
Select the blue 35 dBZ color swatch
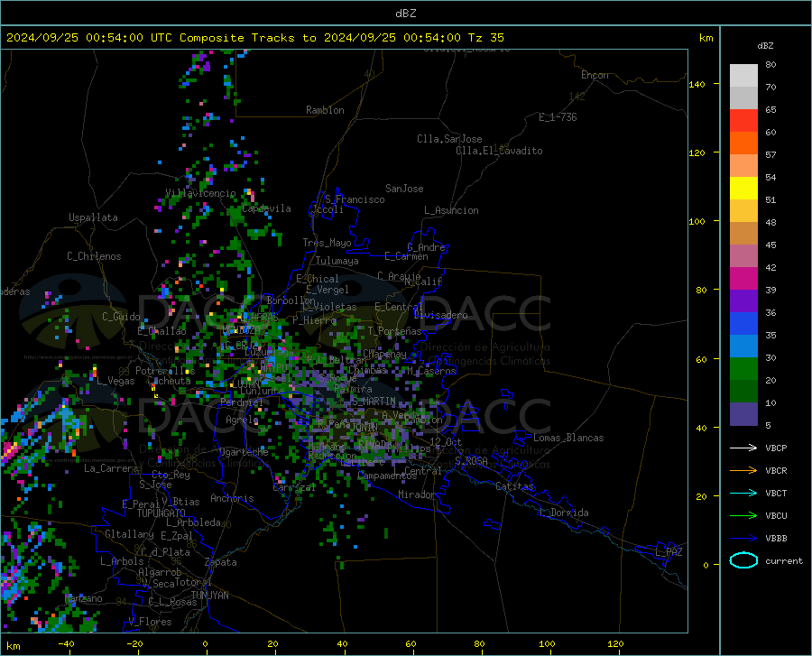tap(743, 324)
